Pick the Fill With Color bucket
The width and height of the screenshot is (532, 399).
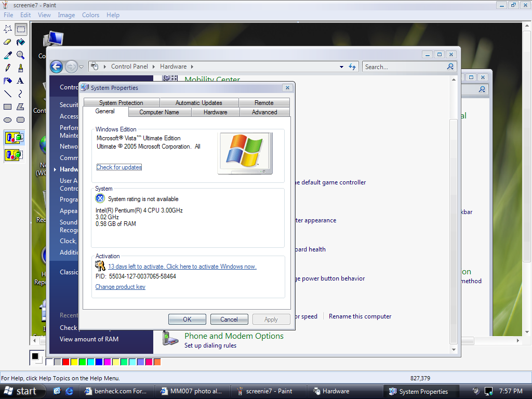(x=20, y=42)
